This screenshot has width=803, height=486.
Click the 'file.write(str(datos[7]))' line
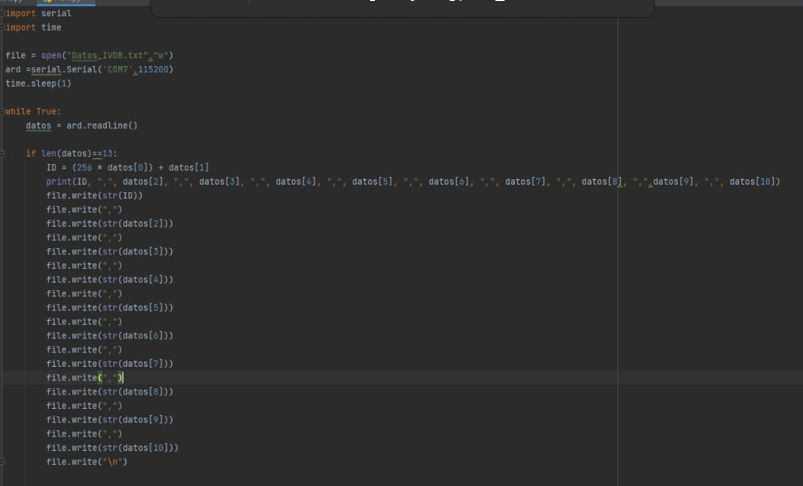coord(110,364)
